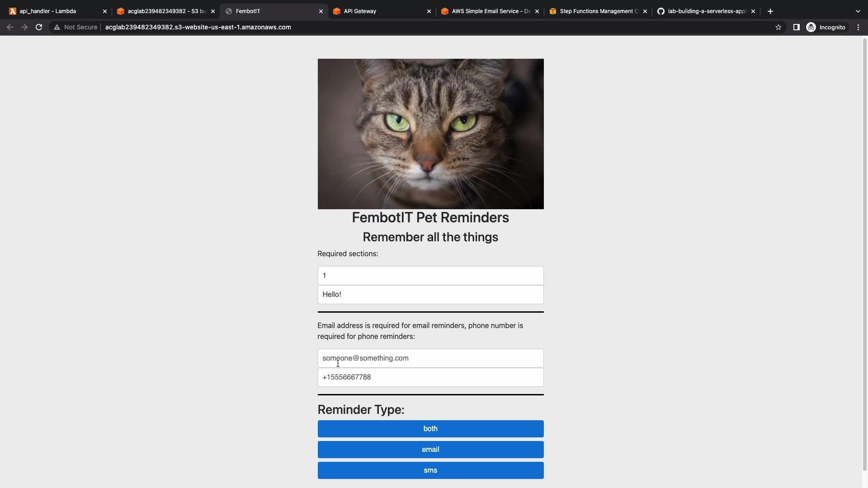Close the AWS Simple Email Service tab

537,11
